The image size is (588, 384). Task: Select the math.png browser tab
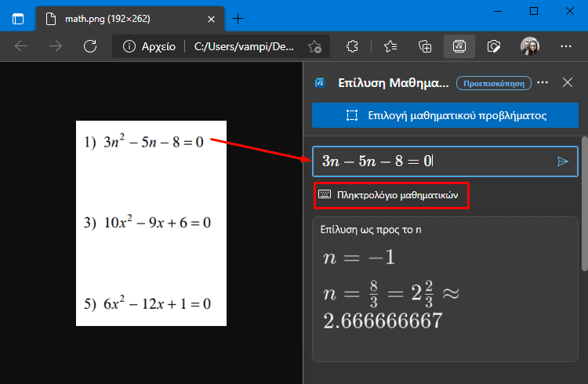click(129, 19)
